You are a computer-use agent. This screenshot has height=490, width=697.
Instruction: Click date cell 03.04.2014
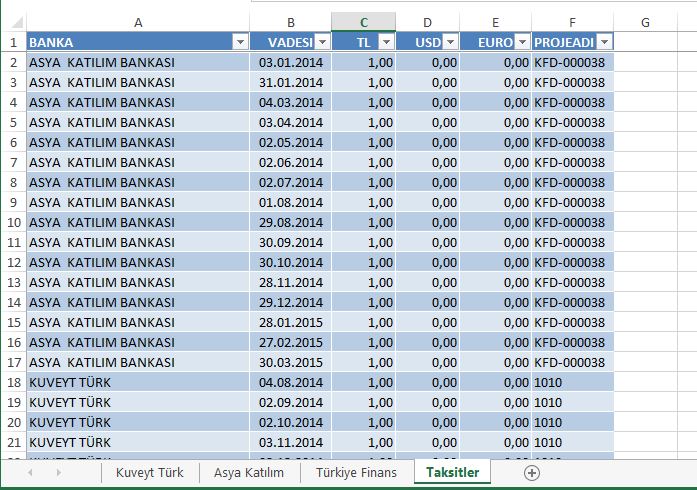[x=291, y=122]
